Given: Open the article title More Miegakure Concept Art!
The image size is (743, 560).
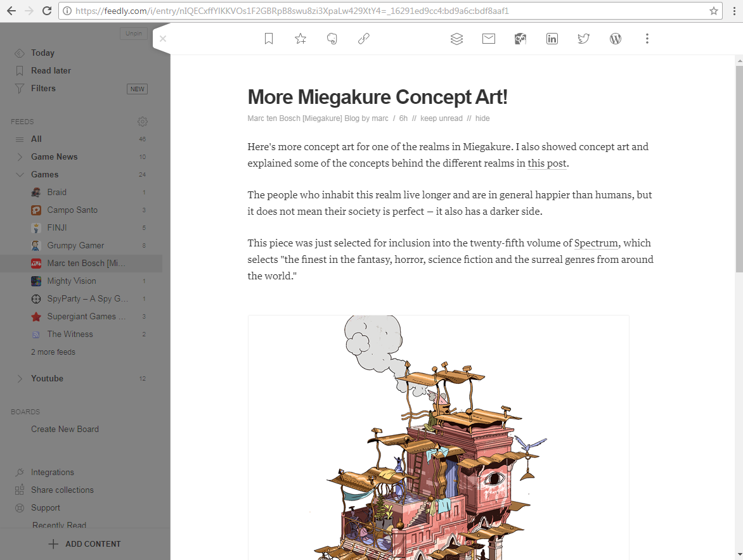Looking at the screenshot, I should 378,97.
